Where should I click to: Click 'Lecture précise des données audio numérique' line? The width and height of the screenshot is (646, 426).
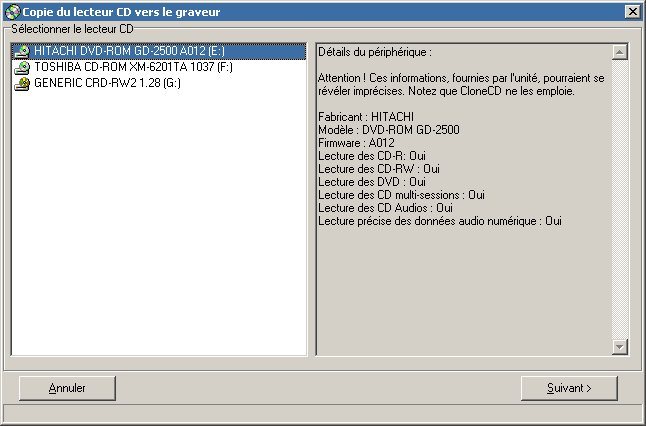click(440, 221)
